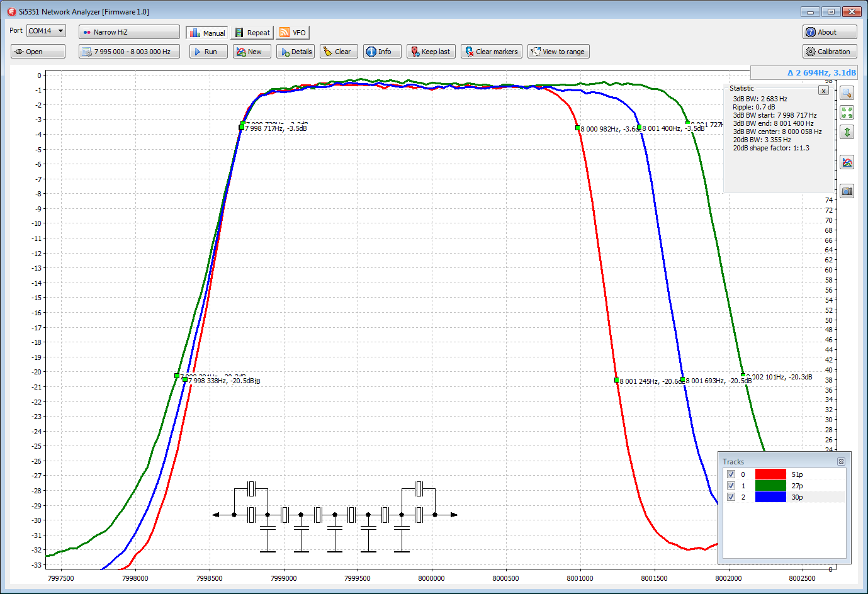Open the Narrow HiZ mode selector

[x=129, y=32]
